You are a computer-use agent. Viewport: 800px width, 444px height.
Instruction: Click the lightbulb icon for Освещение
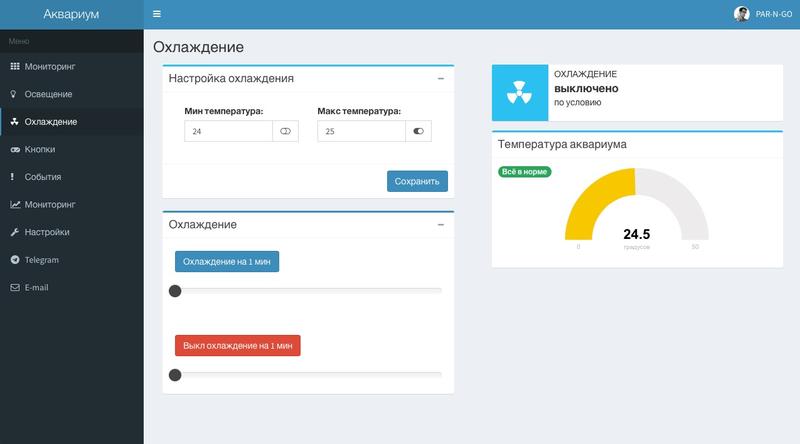point(14,94)
